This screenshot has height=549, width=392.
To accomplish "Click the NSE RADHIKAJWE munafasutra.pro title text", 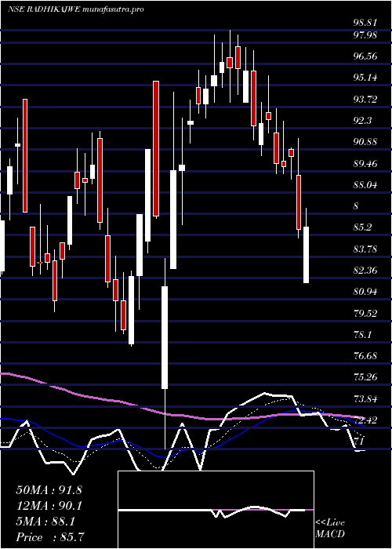I will (x=75, y=9).
